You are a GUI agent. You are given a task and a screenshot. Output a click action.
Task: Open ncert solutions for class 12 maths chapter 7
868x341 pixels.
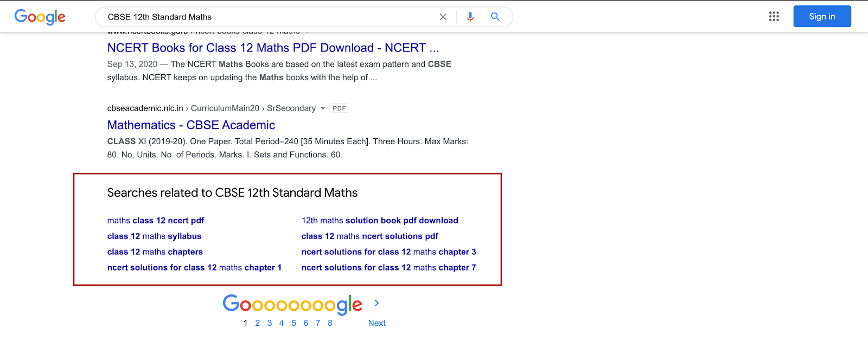pos(389,268)
